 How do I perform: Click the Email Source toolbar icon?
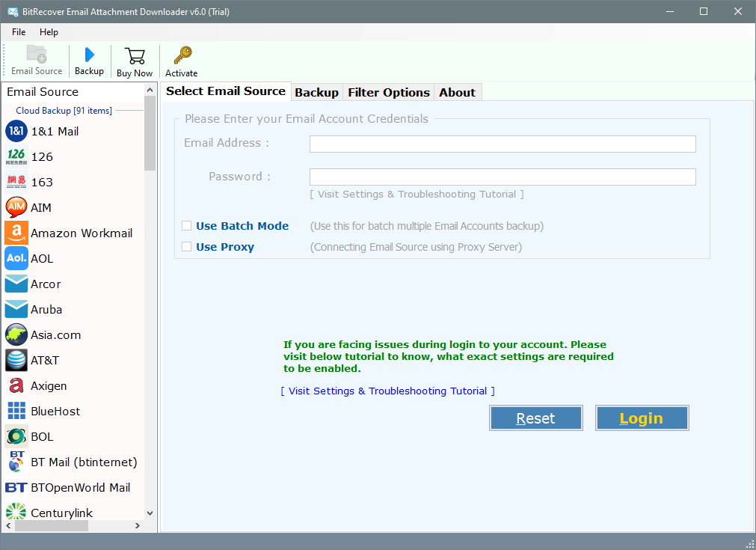coord(37,54)
